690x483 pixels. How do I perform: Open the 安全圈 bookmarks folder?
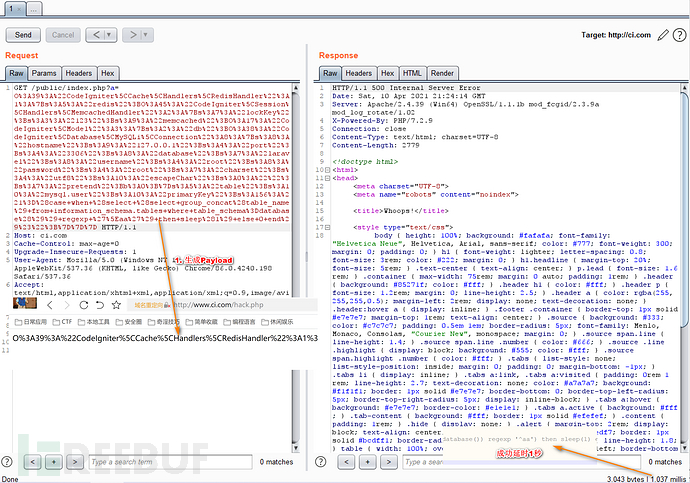point(128,322)
